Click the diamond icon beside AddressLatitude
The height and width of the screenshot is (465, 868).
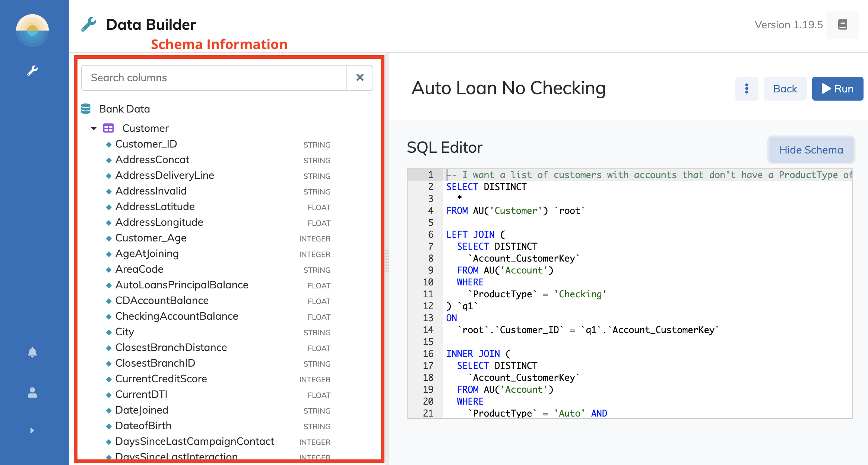109,207
